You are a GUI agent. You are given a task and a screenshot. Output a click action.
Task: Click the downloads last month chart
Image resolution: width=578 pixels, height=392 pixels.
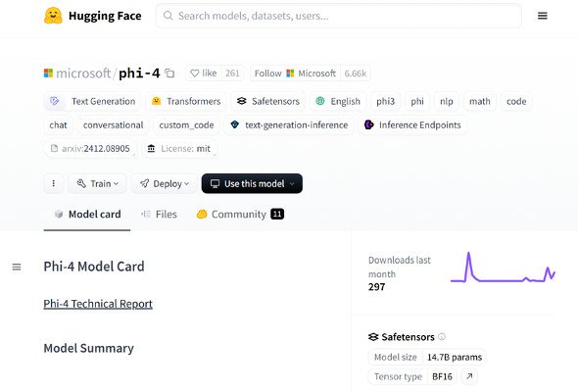click(x=503, y=268)
